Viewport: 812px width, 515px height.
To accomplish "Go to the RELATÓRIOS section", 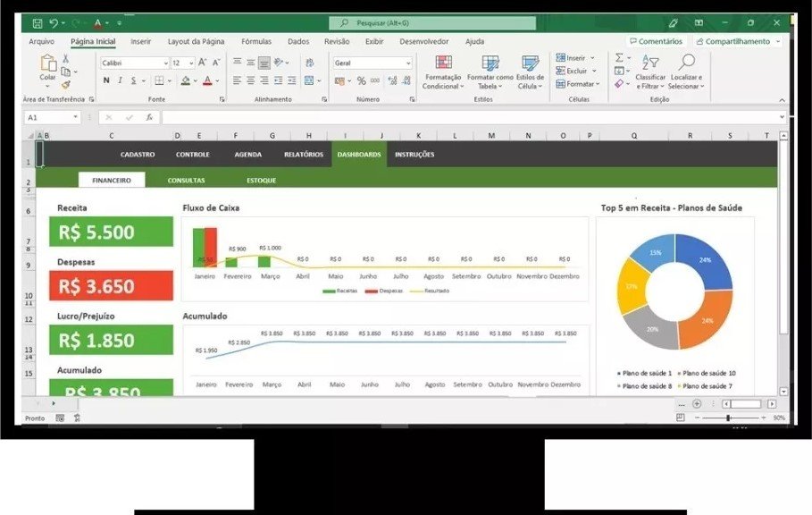I will pos(303,154).
